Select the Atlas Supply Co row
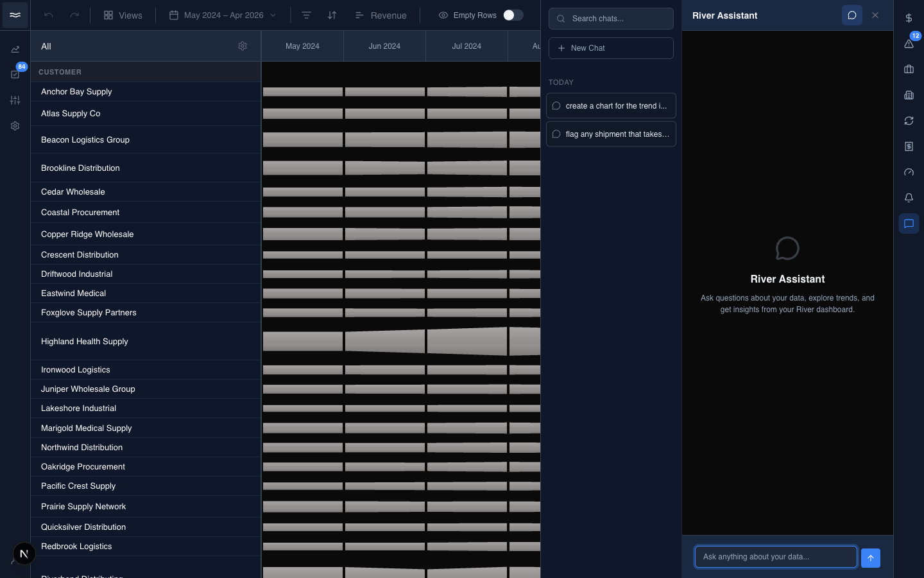This screenshot has width=924, height=578. click(146, 114)
